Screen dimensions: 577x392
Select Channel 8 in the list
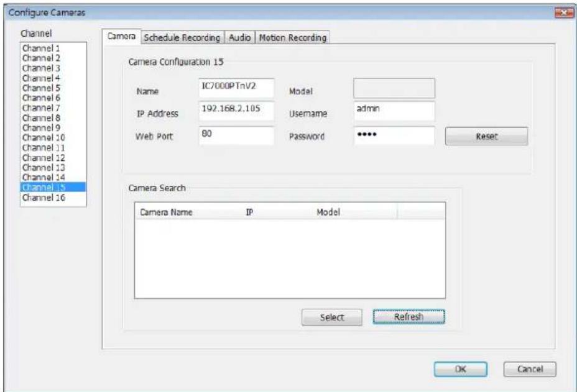pyautogui.click(x=53, y=117)
